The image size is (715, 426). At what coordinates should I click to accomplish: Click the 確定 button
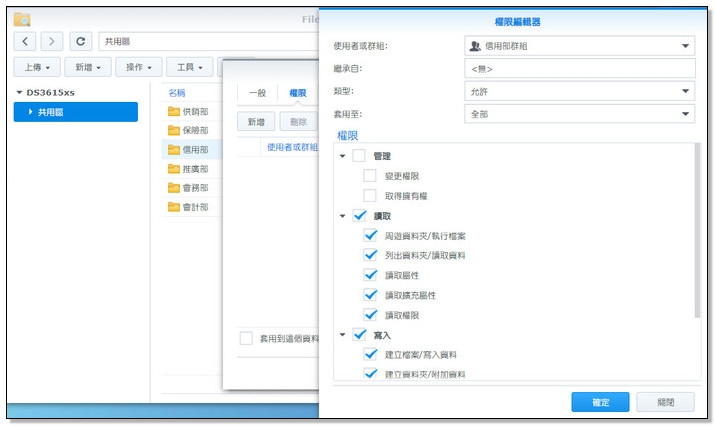coord(600,401)
